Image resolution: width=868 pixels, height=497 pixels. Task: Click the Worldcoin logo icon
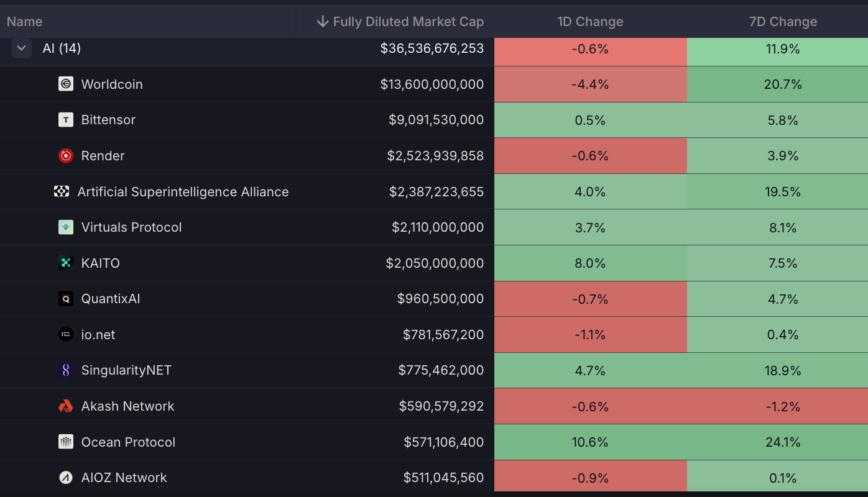tap(66, 84)
